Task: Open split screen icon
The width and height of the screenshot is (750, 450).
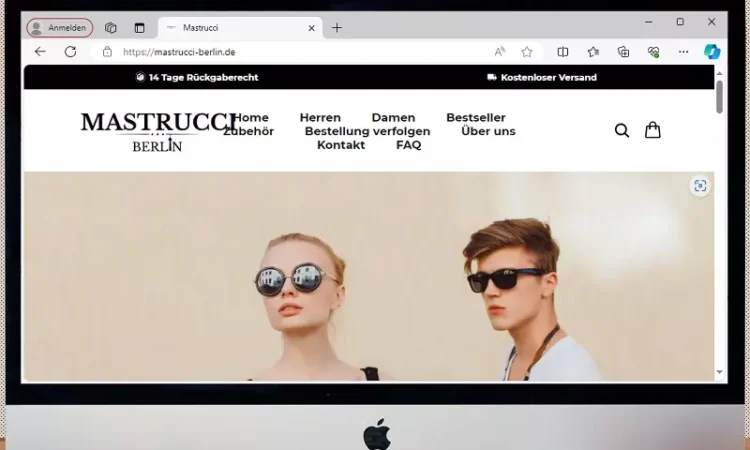Action: click(x=563, y=52)
